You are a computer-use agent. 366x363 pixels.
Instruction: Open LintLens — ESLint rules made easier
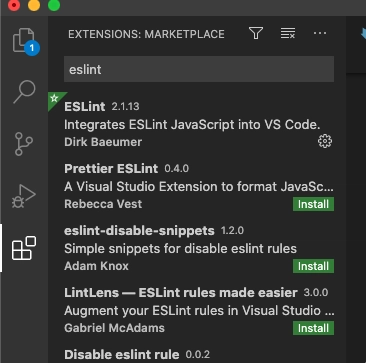tap(181, 293)
